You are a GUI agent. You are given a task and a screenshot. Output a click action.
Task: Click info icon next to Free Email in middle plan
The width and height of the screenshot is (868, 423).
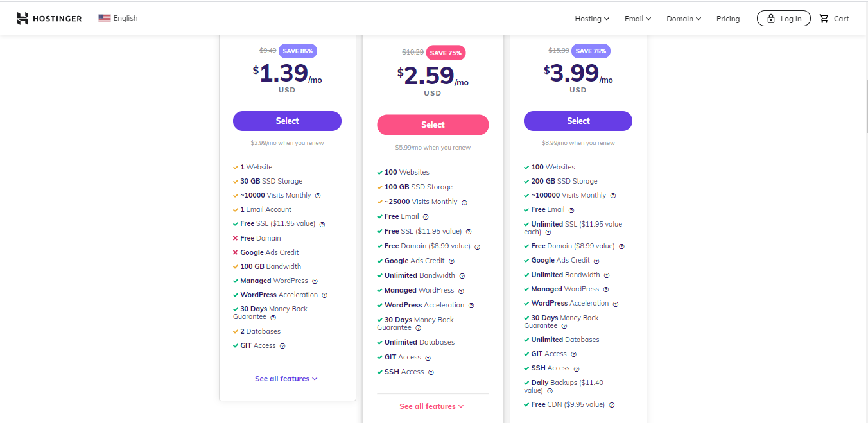pos(426,217)
